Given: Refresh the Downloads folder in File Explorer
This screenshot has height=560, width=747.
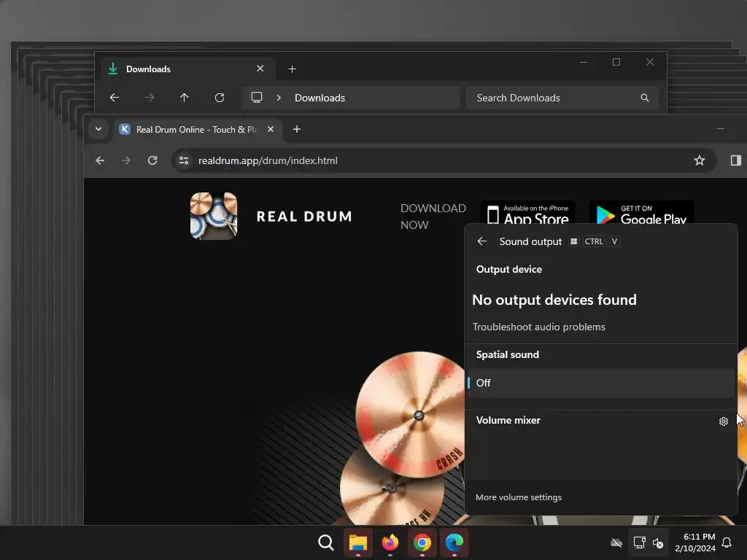Looking at the screenshot, I should 219,98.
